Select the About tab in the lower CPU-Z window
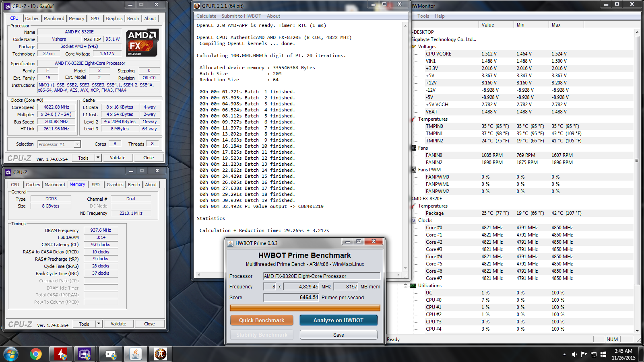This screenshot has height=362, width=644. tap(151, 185)
